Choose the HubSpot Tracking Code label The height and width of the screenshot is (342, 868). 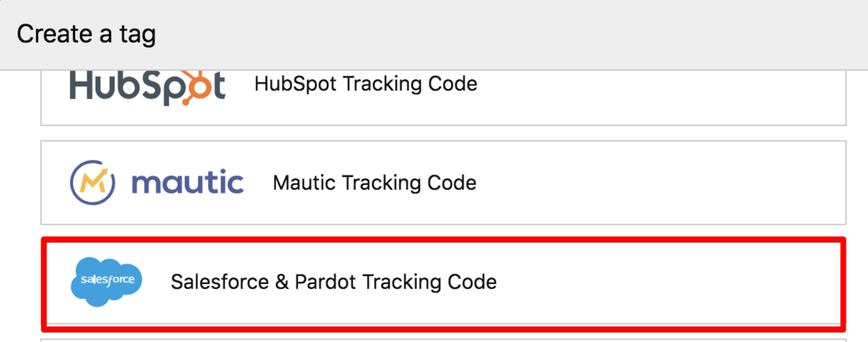(366, 84)
